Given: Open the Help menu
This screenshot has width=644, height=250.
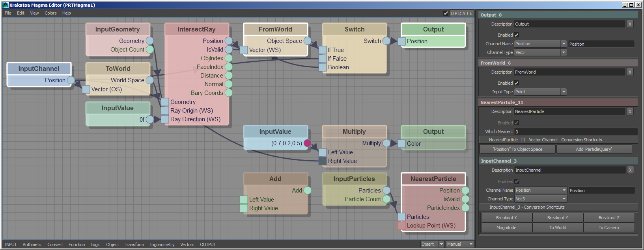Looking at the screenshot, I should (x=67, y=13).
